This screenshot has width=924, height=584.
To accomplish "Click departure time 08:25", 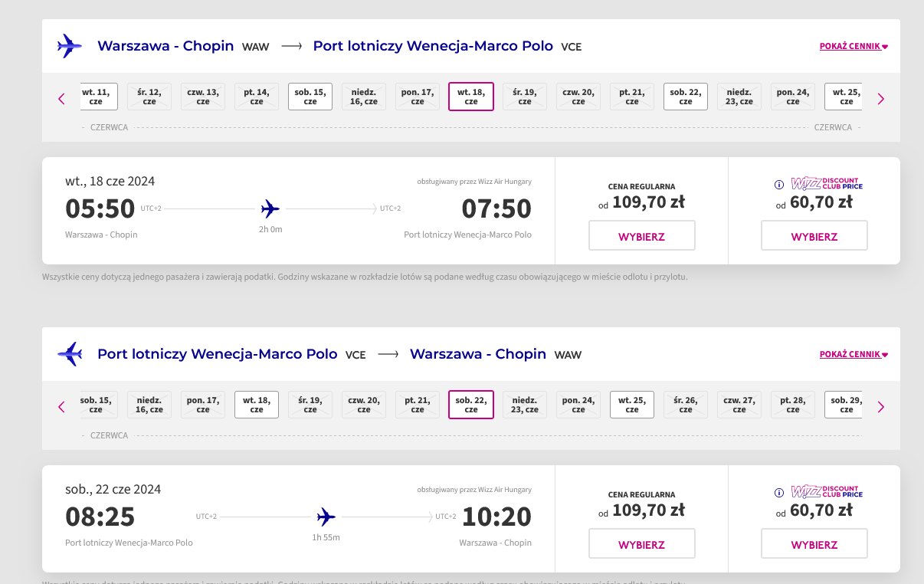I will click(x=100, y=517).
